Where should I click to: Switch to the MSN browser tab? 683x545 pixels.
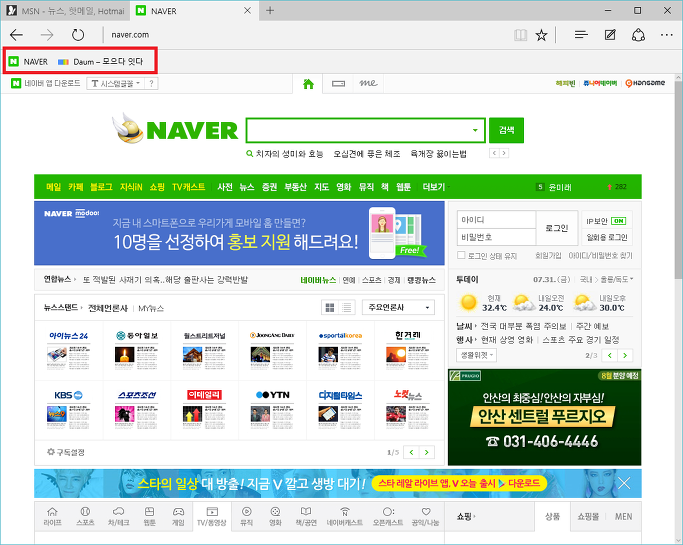click(65, 11)
